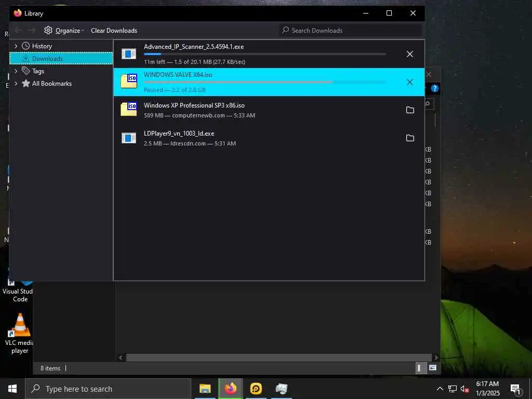Click the taskbar search box
This screenshot has height=399, width=532.
tap(108, 389)
